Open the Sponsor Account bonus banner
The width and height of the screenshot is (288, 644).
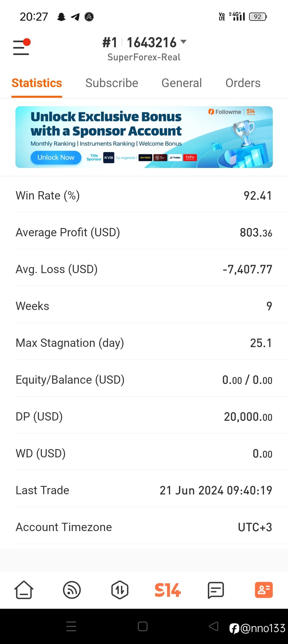coord(144,137)
